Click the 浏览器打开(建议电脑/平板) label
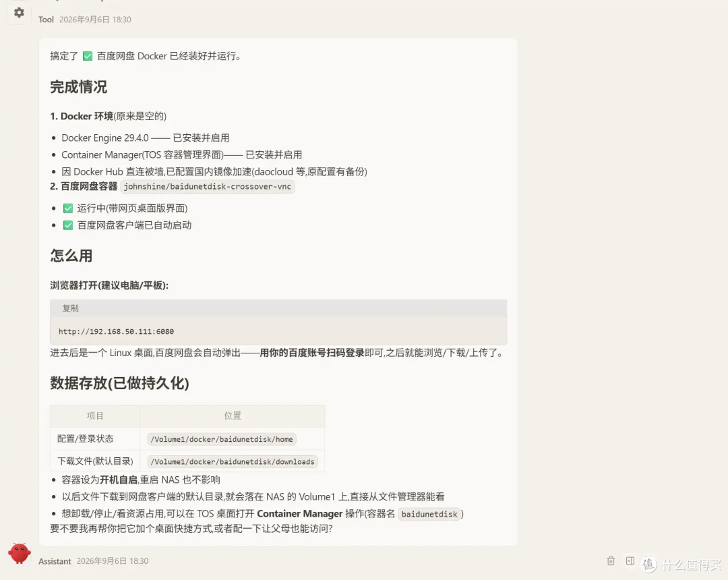This screenshot has width=728, height=580. pyautogui.click(x=109, y=285)
